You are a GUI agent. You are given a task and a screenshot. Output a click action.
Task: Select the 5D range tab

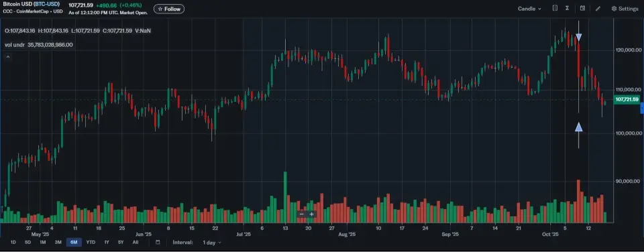[28, 243]
